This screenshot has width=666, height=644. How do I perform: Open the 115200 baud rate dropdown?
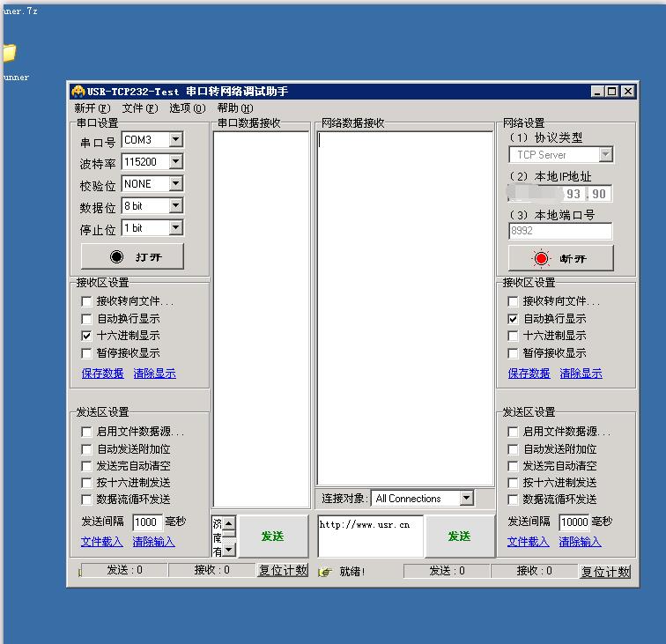pos(175,162)
